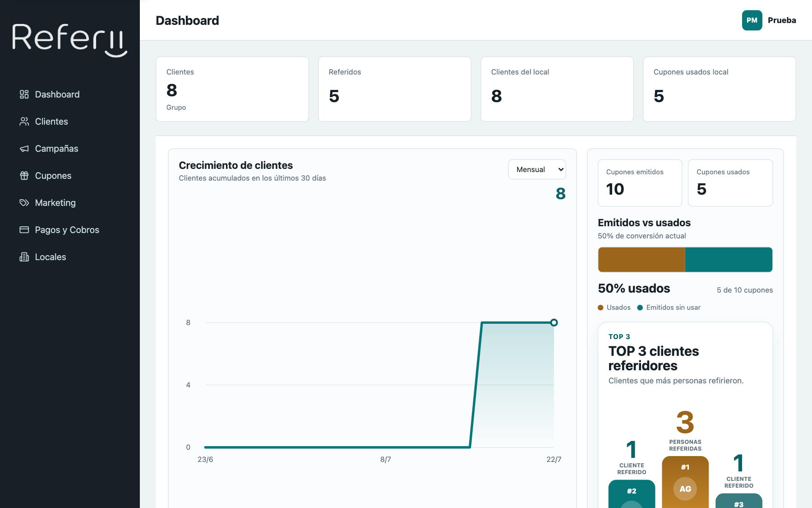812x508 pixels.
Task: Click the Cupones gift icon
Action: coord(24,176)
